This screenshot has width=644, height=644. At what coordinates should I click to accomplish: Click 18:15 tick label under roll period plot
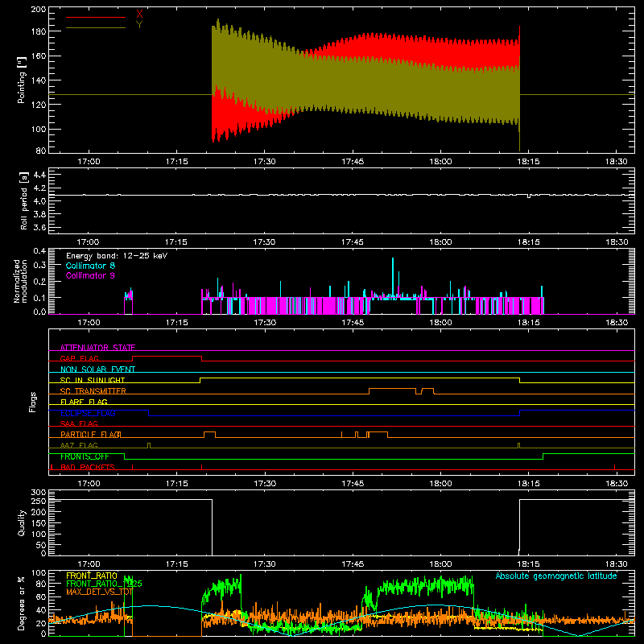[528, 242]
